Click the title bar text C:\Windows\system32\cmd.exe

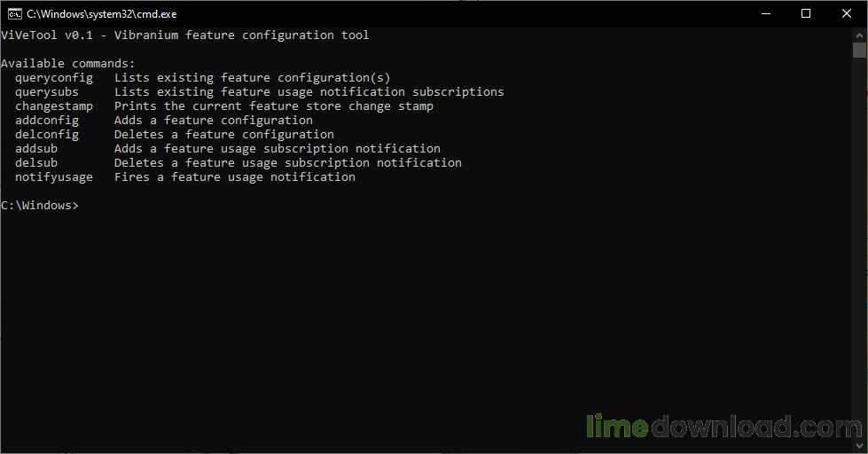pyautogui.click(x=102, y=14)
